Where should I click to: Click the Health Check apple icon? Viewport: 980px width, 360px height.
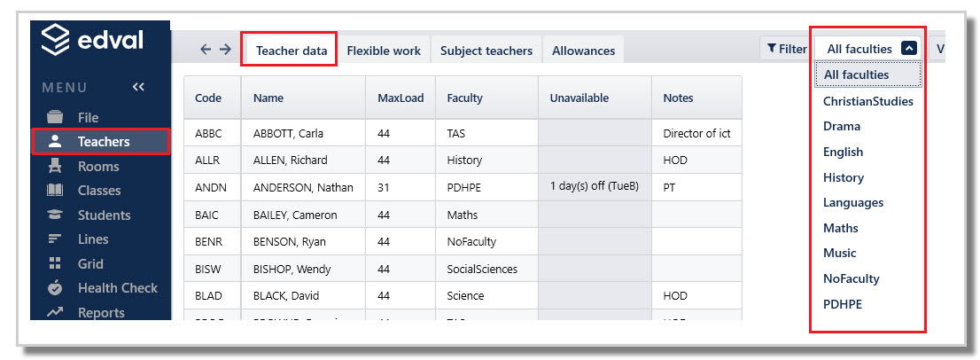55,287
